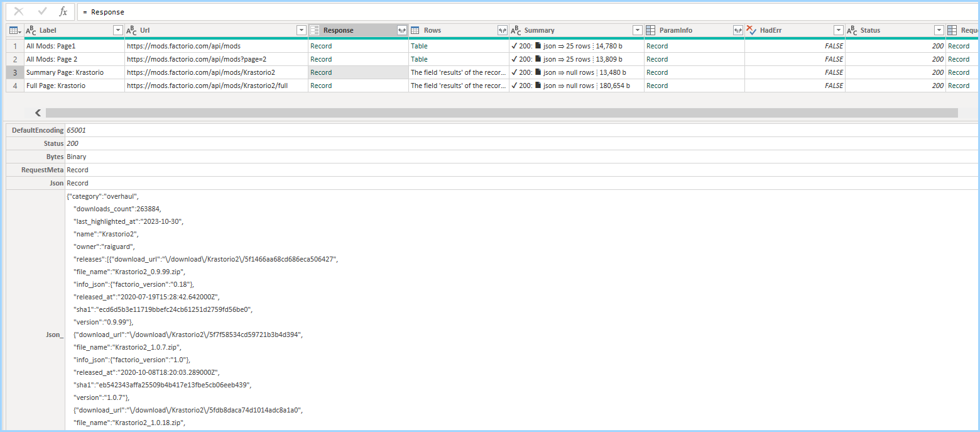This screenshot has width=980, height=432.
Task: Select the Label column header
Action: click(74, 30)
